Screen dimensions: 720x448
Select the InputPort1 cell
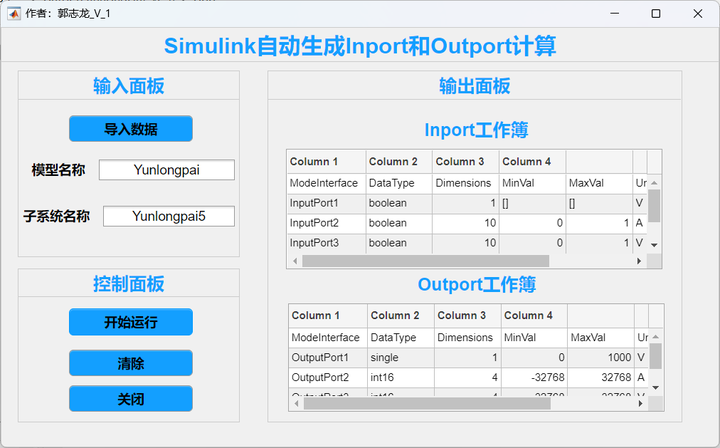tap(326, 203)
